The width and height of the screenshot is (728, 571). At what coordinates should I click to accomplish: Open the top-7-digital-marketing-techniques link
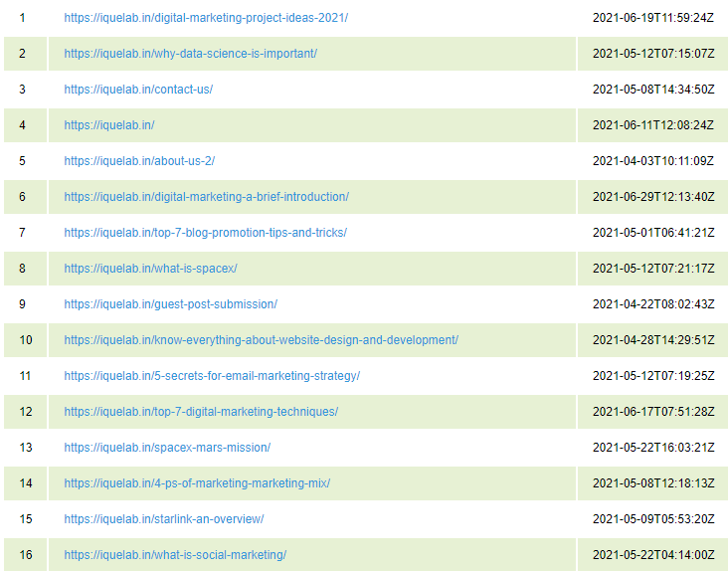pos(201,412)
